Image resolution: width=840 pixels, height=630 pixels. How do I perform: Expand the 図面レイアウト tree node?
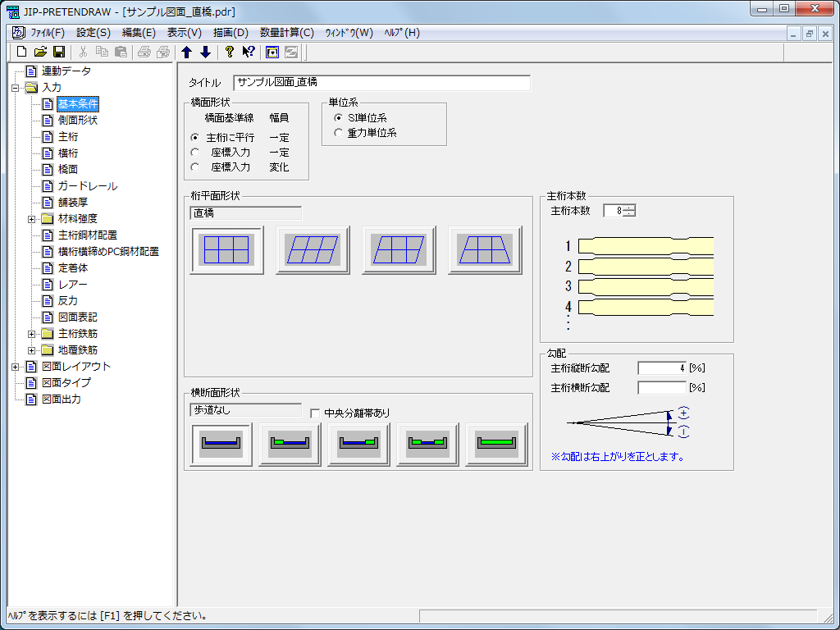tap(16, 367)
